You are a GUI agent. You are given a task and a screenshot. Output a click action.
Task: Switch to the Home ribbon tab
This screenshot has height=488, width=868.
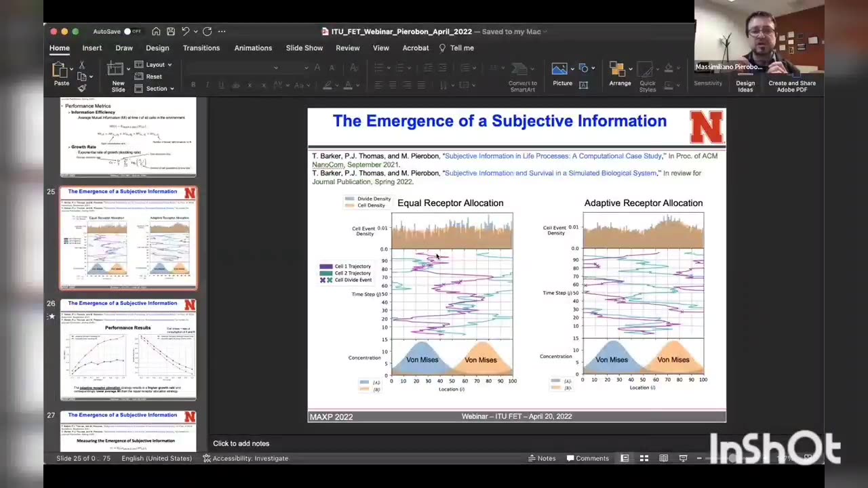pos(59,48)
